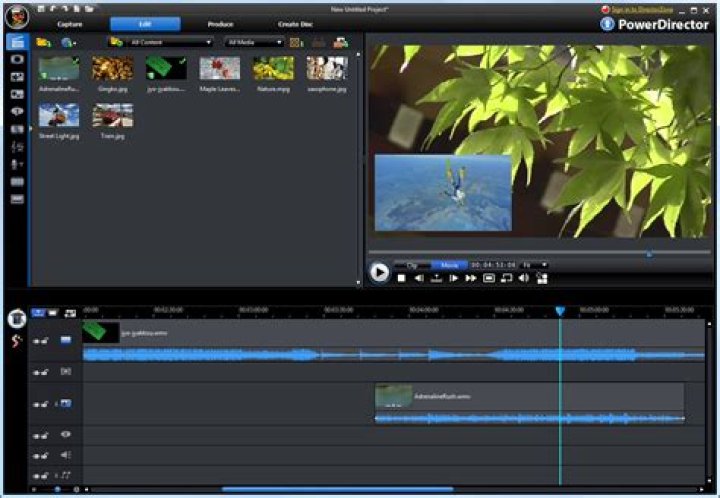Viewport: 720px width, 498px height.
Task: Toggle lock on the effect track
Action: click(x=45, y=372)
